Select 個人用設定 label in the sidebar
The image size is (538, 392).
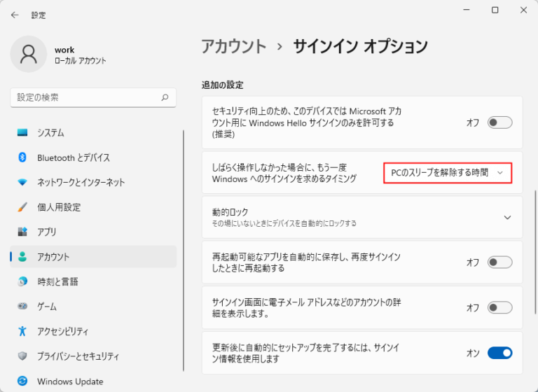pos(59,207)
